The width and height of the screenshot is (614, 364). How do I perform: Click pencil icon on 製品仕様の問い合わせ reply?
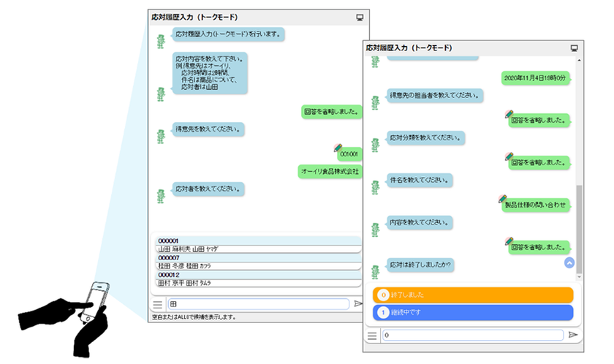[x=502, y=198]
